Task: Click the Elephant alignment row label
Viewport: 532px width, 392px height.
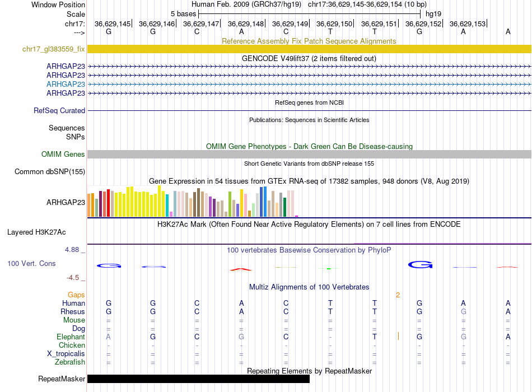Action: point(71,337)
